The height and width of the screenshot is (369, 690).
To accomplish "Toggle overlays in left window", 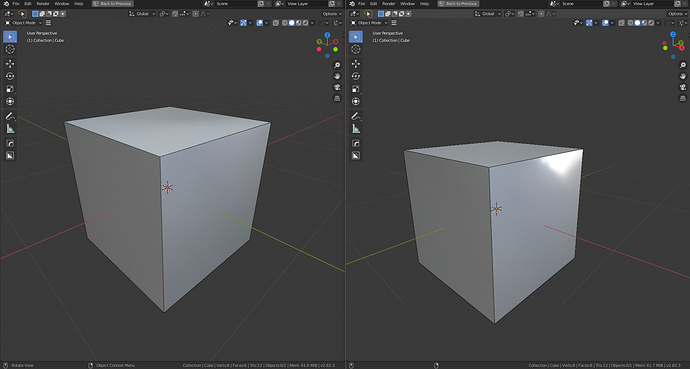I will pos(260,23).
